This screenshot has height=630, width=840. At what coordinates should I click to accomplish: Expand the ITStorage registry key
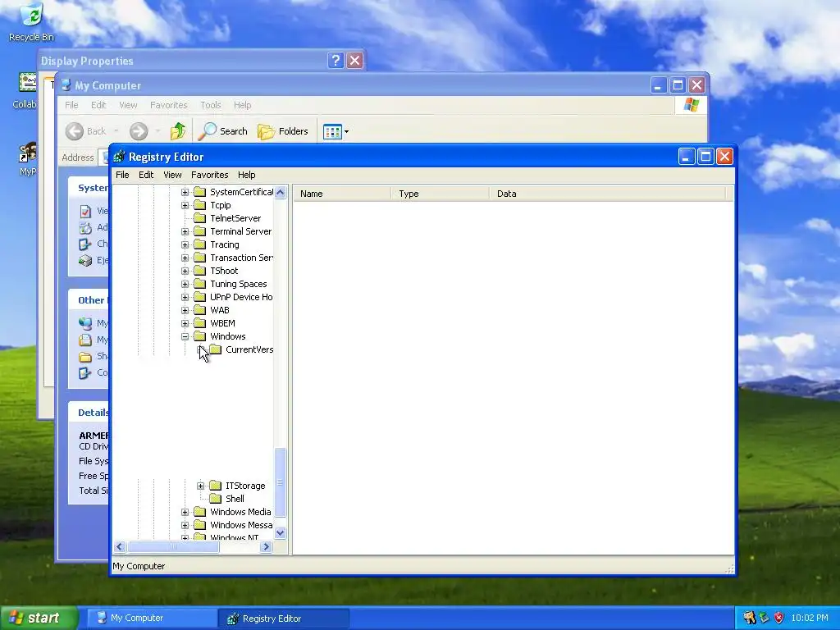pyautogui.click(x=200, y=486)
